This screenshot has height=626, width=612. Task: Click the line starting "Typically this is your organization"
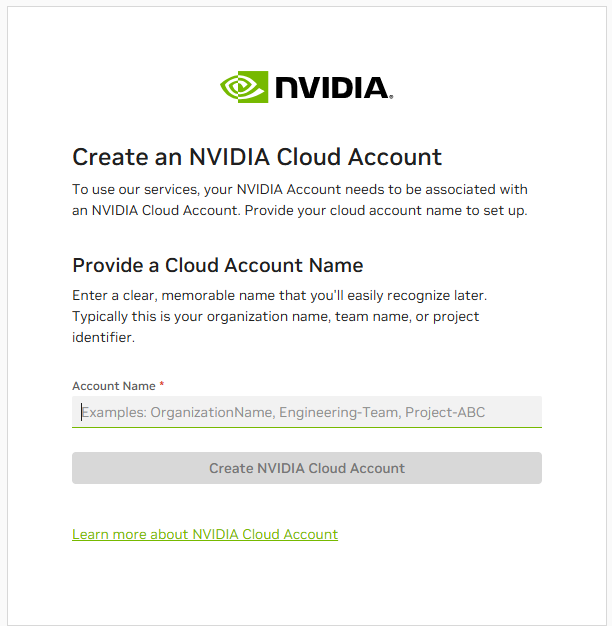coord(276,317)
